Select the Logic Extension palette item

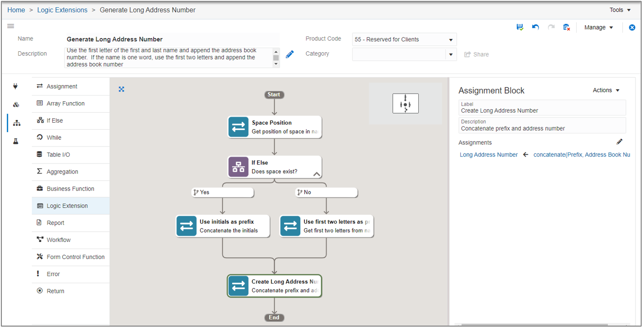pos(71,206)
